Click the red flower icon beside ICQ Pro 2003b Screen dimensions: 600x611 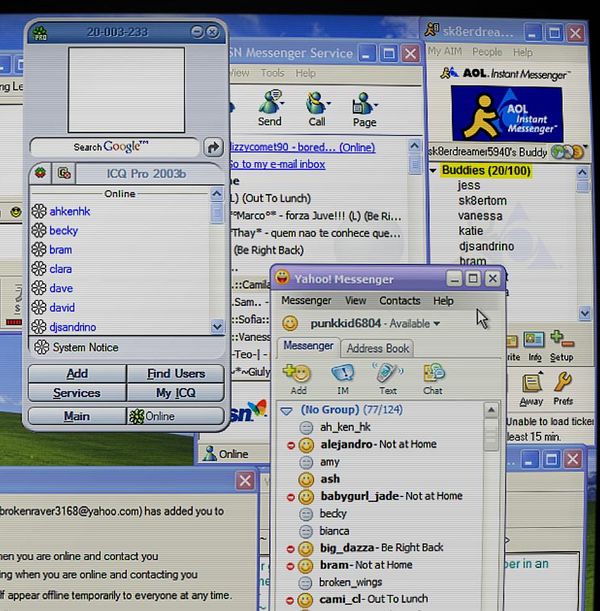40,173
